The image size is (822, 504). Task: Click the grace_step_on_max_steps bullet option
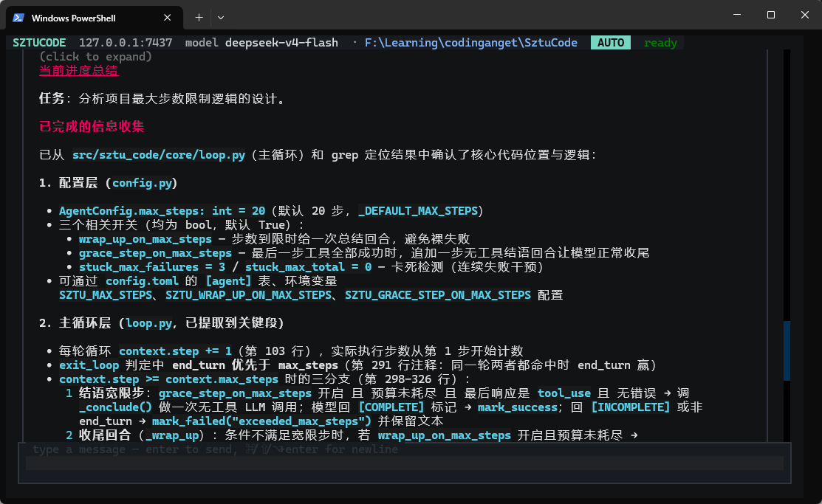pos(155,254)
